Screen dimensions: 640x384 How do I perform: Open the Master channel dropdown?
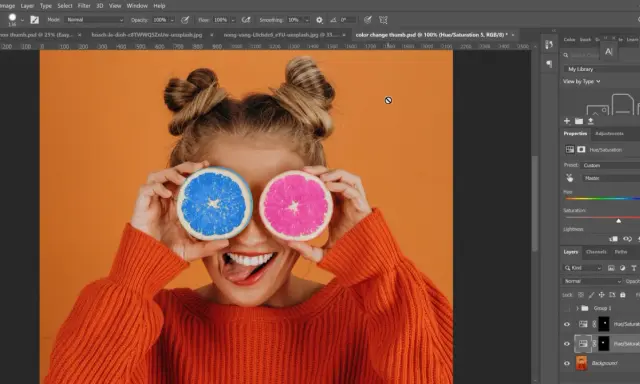pos(611,178)
